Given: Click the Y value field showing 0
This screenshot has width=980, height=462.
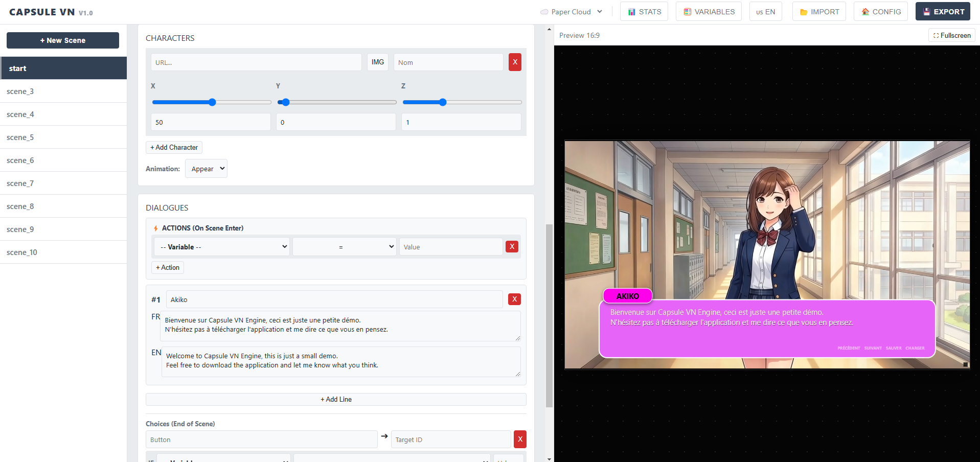Looking at the screenshot, I should coord(336,122).
